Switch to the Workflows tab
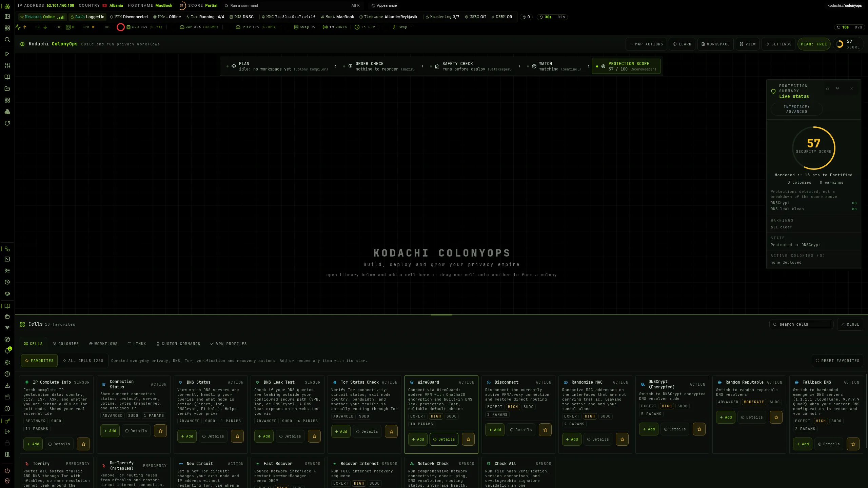 [103, 344]
